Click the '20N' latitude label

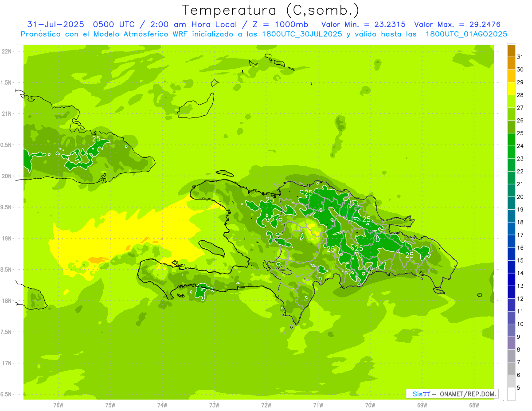[x=7, y=176]
